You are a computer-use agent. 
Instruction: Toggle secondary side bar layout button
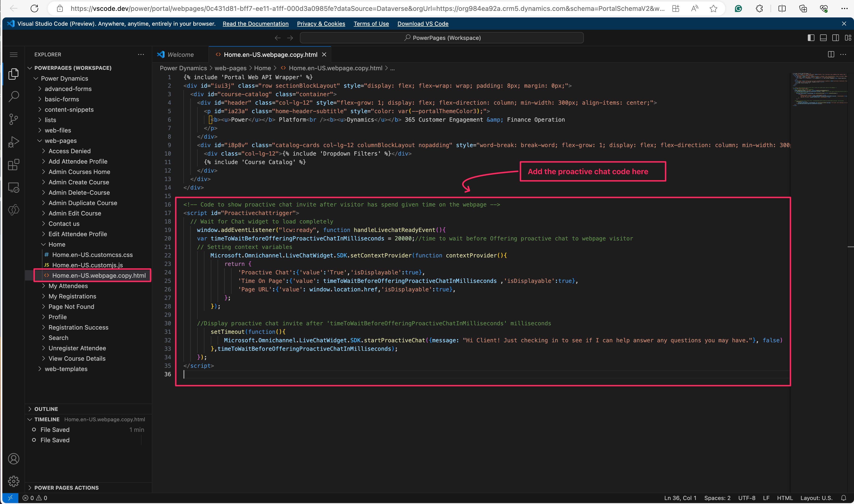835,38
